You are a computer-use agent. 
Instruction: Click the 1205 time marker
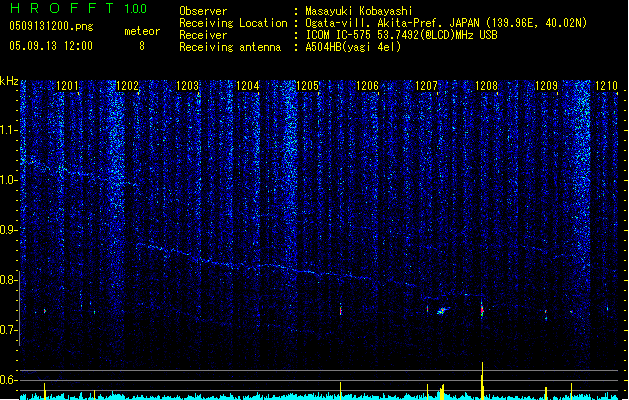(x=307, y=85)
